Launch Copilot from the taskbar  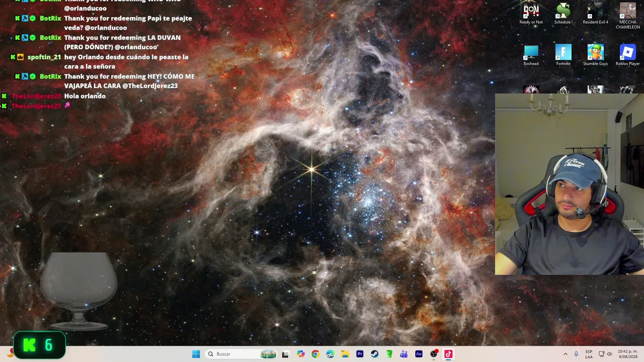[300, 354]
